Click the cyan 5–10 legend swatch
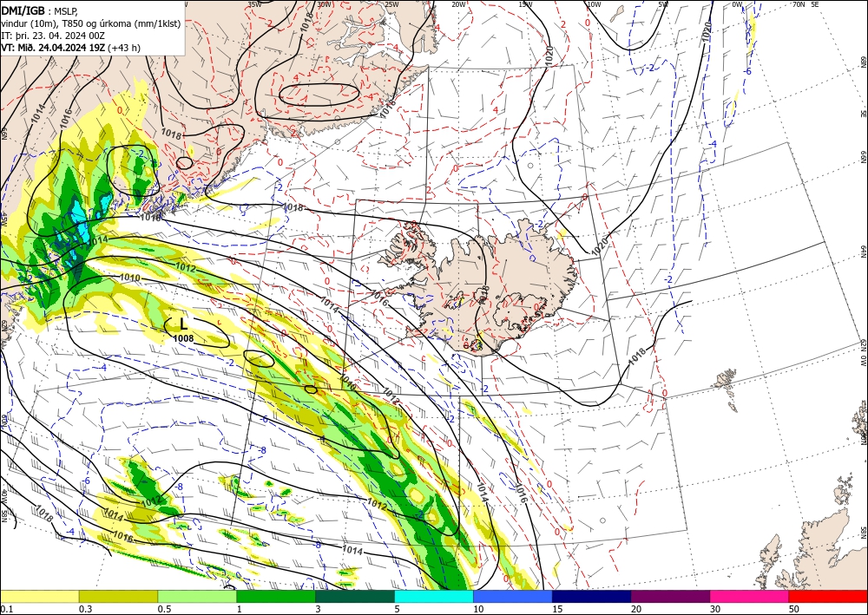 point(434,596)
